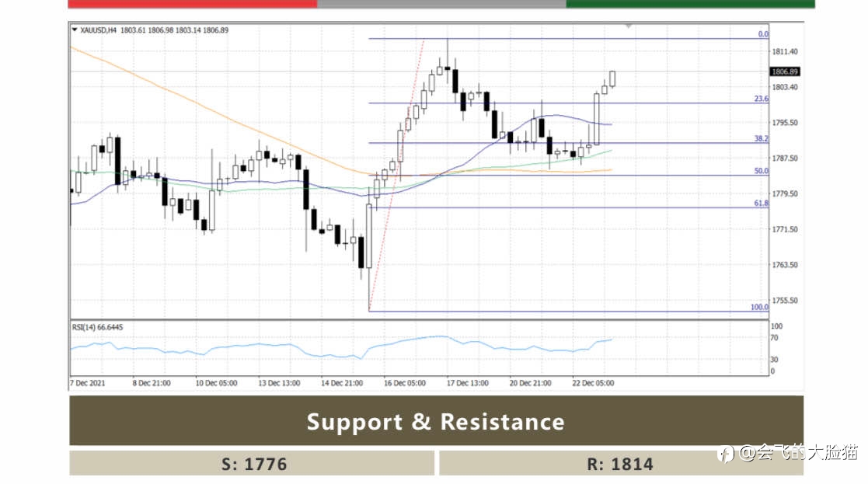The image size is (868, 484).
Task: Click the current price label 1806.89
Action: 785,71
